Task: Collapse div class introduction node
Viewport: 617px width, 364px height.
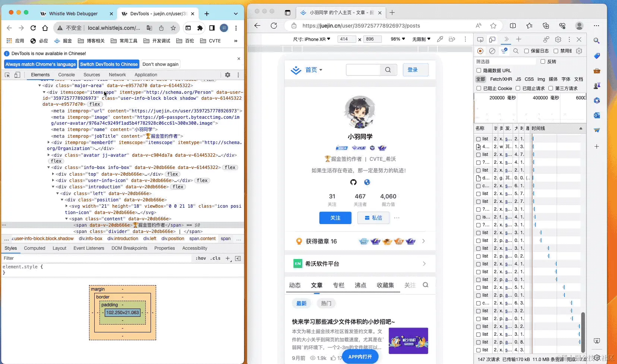Action: click(x=53, y=187)
